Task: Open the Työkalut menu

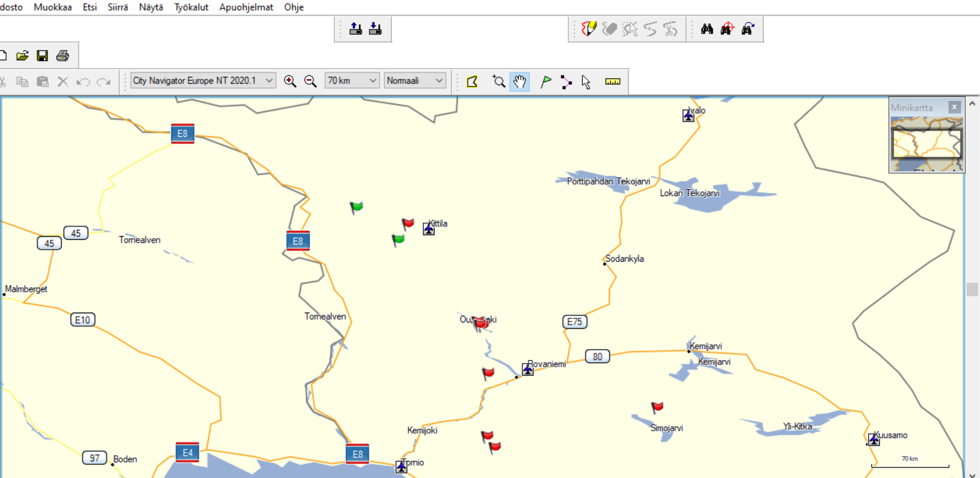Action: click(191, 7)
